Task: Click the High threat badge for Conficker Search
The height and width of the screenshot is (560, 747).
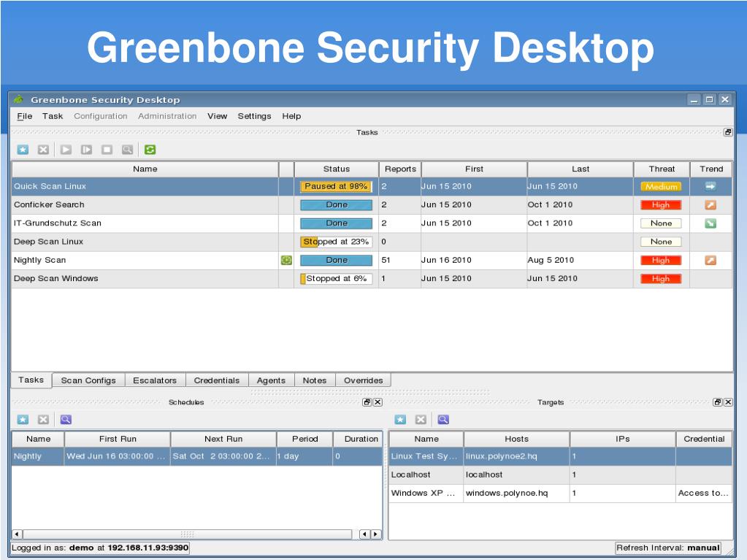Action: tap(662, 205)
